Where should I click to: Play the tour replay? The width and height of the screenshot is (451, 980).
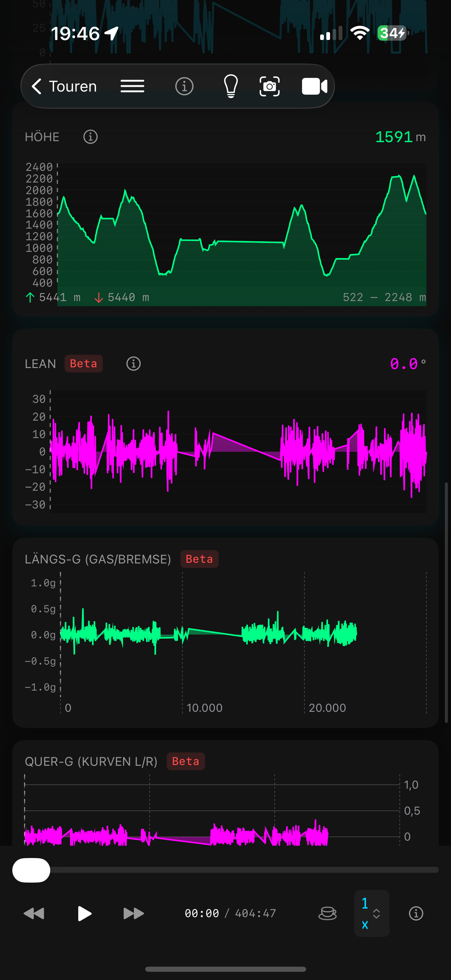84,913
